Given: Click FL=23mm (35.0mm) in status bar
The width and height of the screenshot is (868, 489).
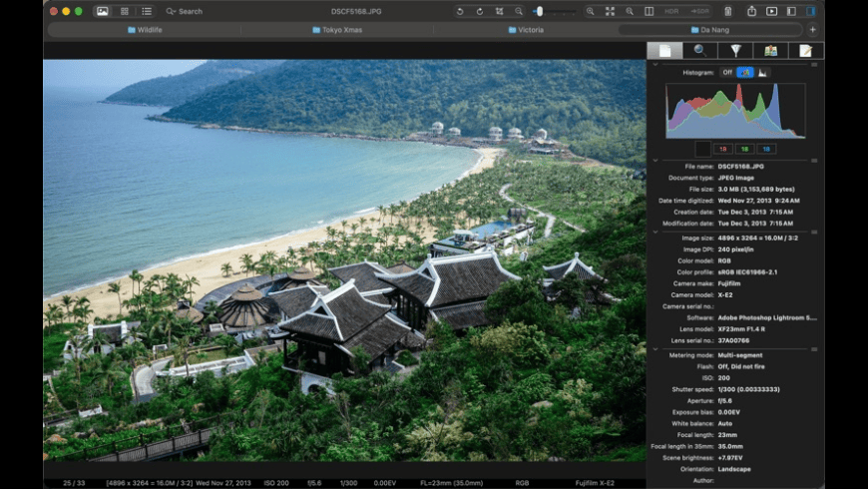Looking at the screenshot, I should pos(451,483).
